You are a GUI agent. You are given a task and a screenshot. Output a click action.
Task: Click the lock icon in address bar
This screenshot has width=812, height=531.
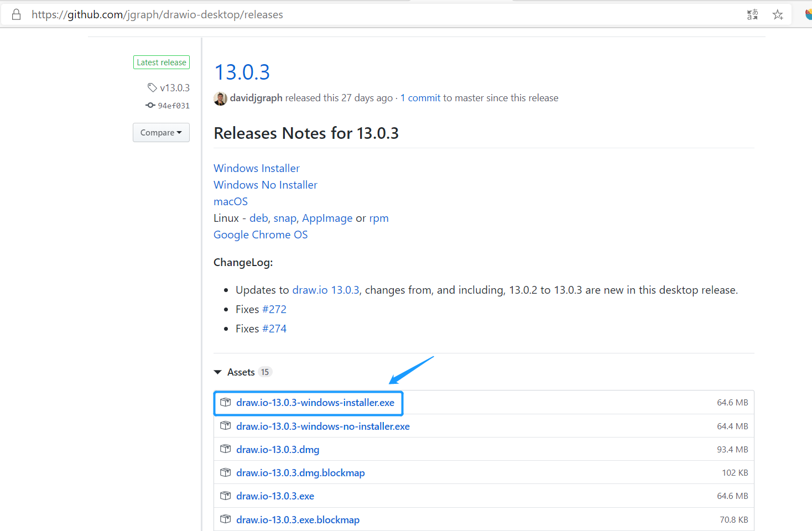[x=17, y=14]
